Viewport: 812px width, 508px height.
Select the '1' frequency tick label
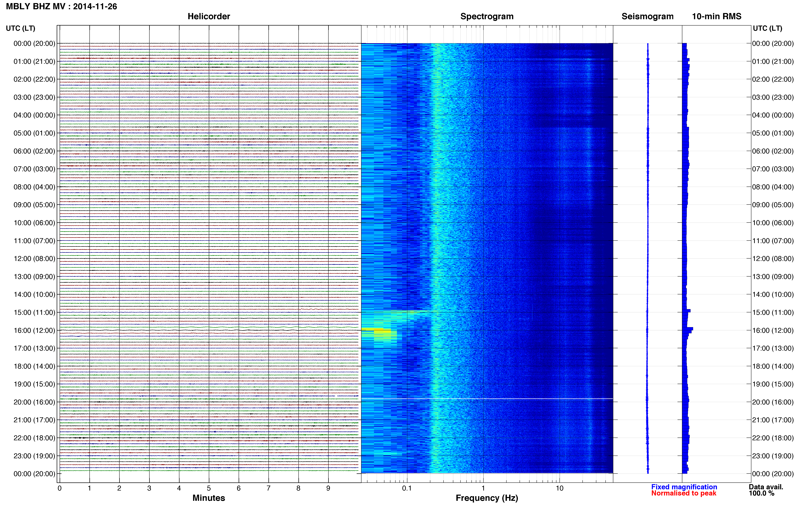point(483,488)
